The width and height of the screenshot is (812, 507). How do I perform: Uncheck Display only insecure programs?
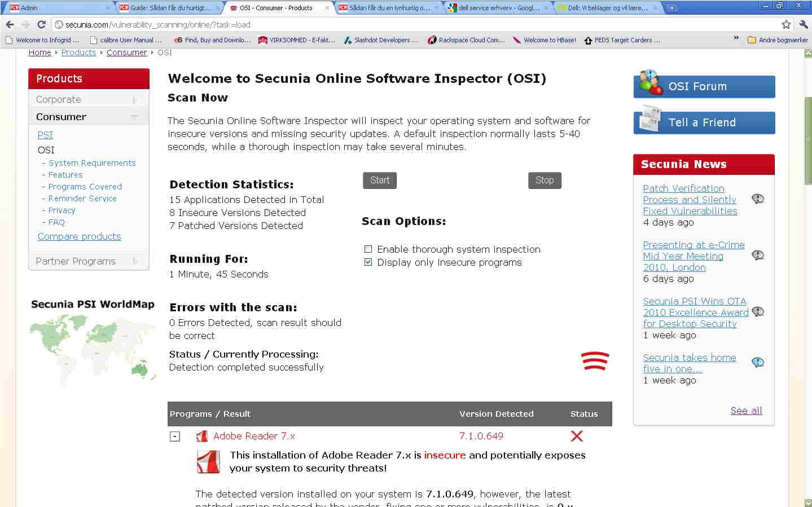368,262
